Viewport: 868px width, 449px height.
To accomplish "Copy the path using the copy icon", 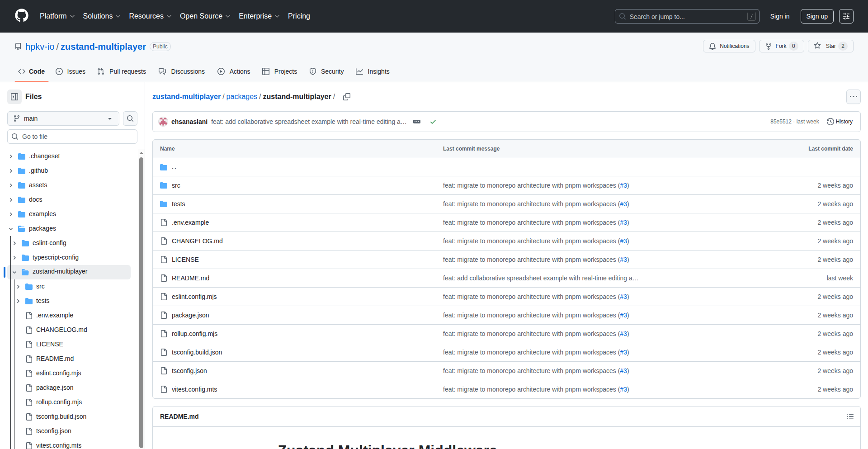I will click(x=347, y=97).
